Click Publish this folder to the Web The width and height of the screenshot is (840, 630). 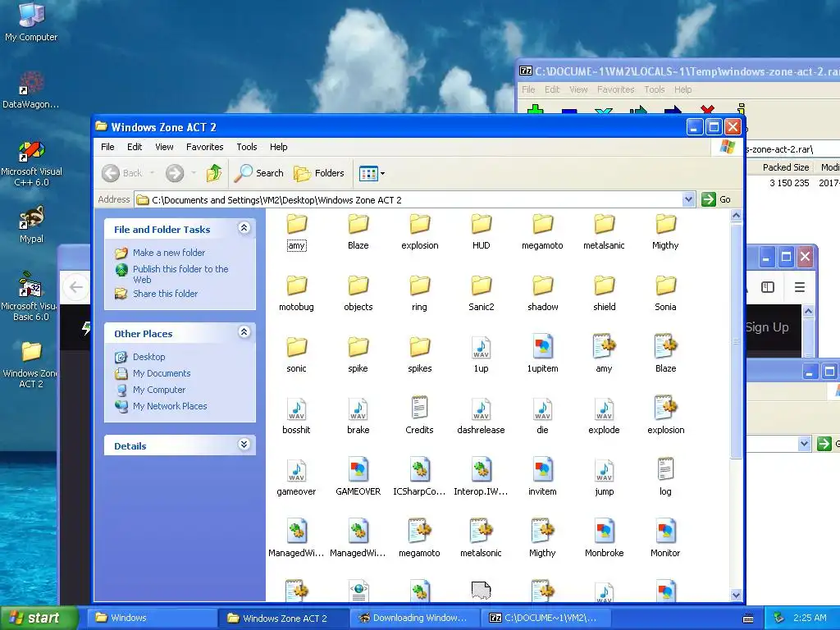coord(180,274)
